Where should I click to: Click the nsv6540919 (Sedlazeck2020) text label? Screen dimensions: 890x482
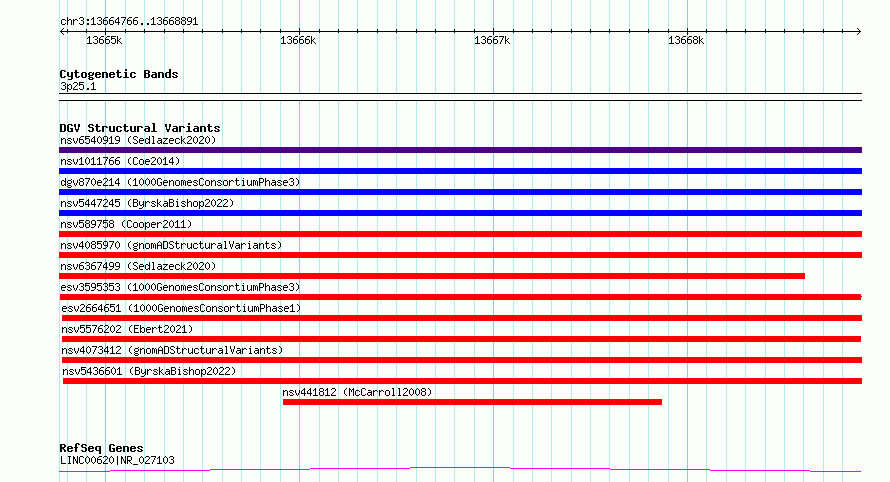[x=138, y=140]
